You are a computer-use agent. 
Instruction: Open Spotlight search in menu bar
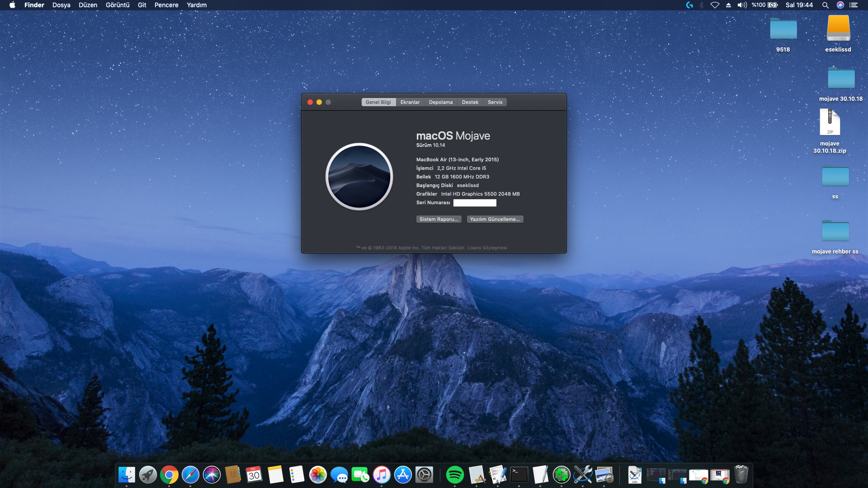(x=825, y=5)
